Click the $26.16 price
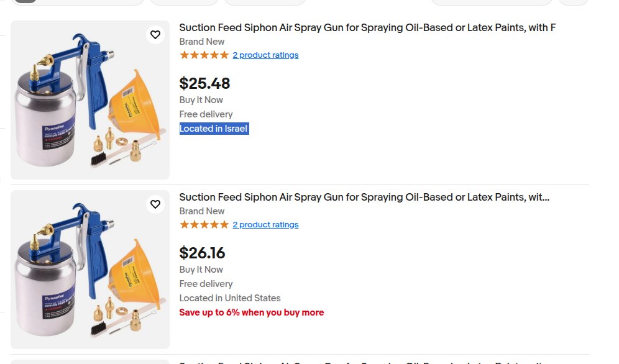The width and height of the screenshot is (619, 364). tap(202, 253)
